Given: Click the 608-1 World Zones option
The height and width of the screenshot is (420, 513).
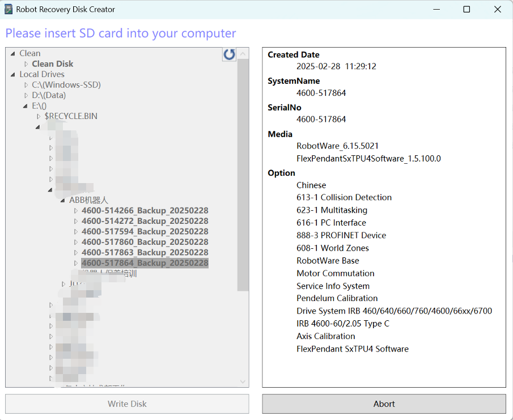Looking at the screenshot, I should click(x=333, y=248).
